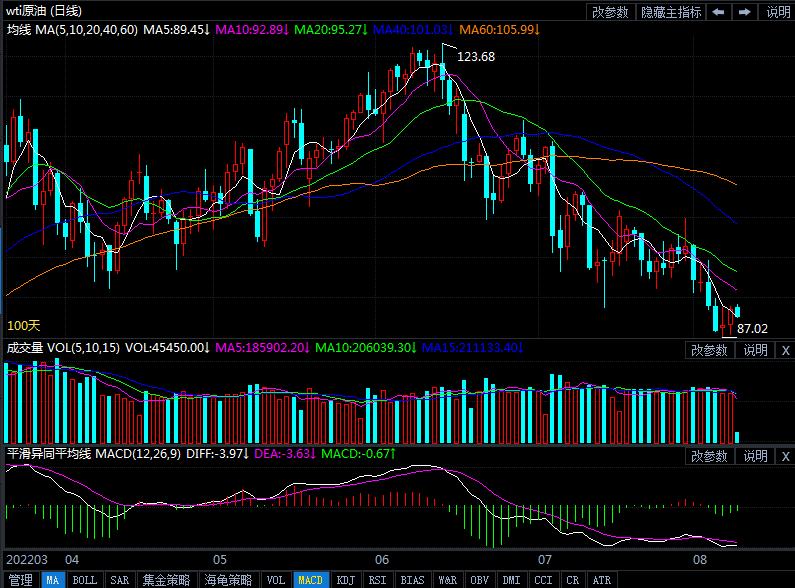
Task: Switch to the ATR indicator tab
Action: [x=601, y=580]
